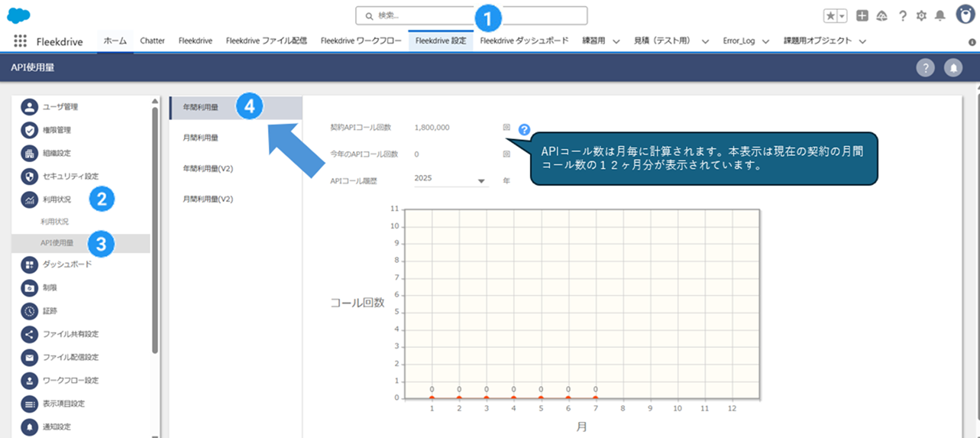The height and width of the screenshot is (438, 980).
Task: Open the Fleekdrive tab
Action: coord(196,41)
